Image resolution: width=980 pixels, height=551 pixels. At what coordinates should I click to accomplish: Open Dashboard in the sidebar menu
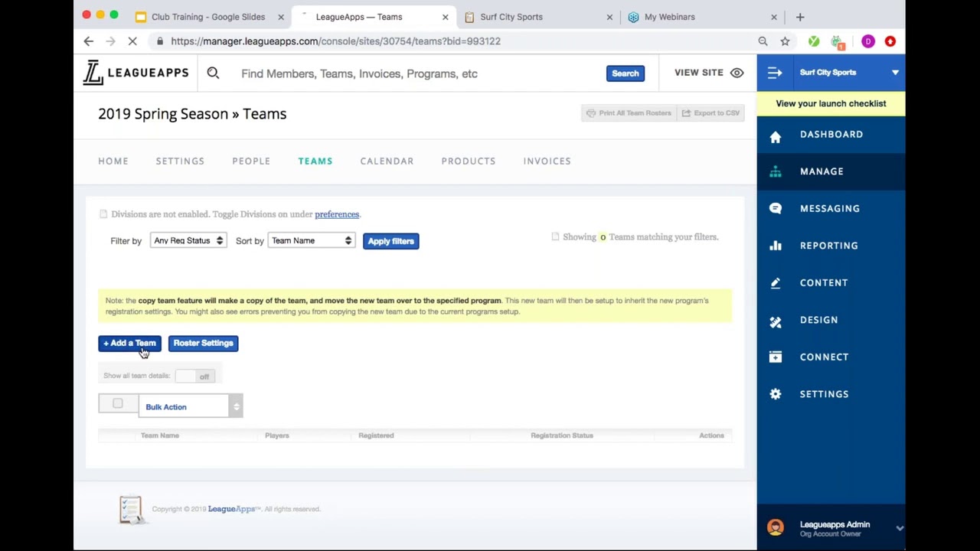[x=831, y=135]
